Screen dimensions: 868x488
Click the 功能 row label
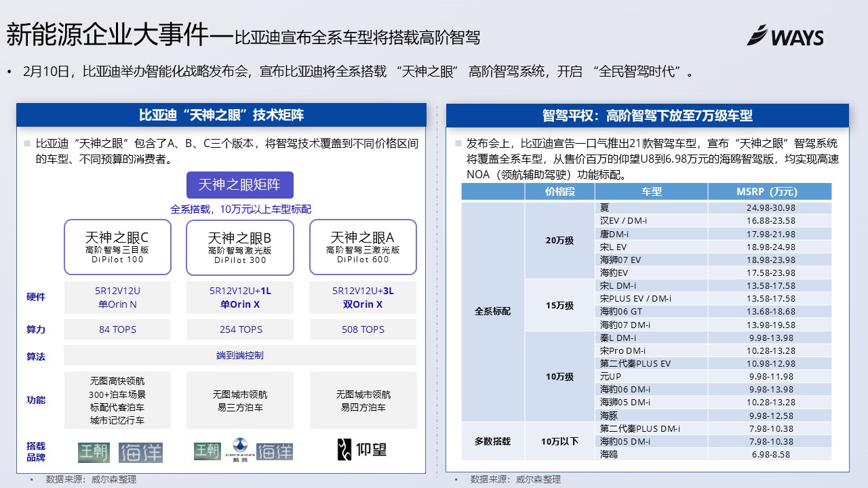pyautogui.click(x=36, y=400)
